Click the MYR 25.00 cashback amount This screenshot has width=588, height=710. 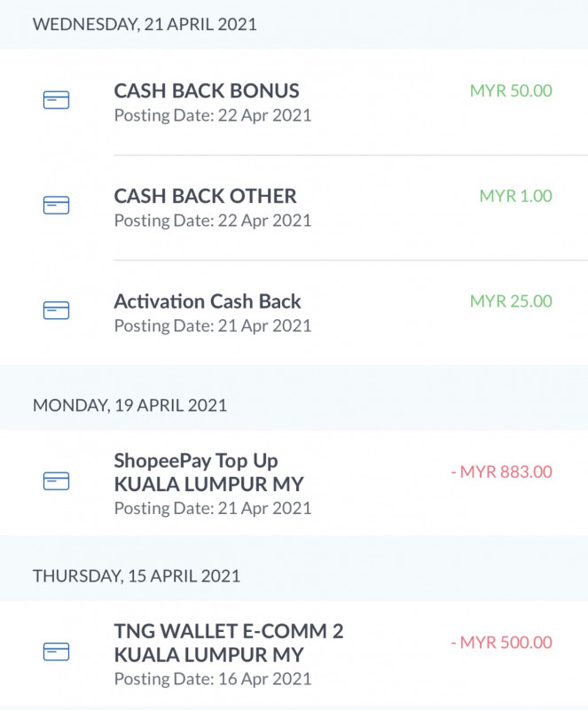(511, 301)
